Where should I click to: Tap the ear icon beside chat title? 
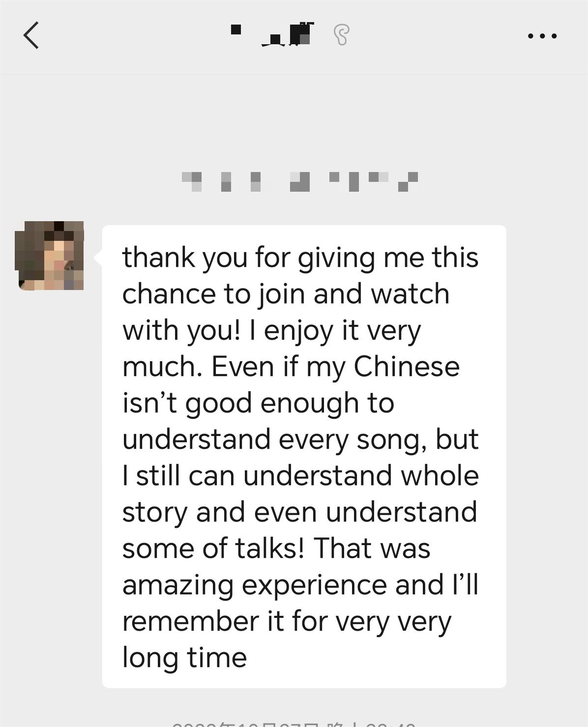tap(341, 35)
